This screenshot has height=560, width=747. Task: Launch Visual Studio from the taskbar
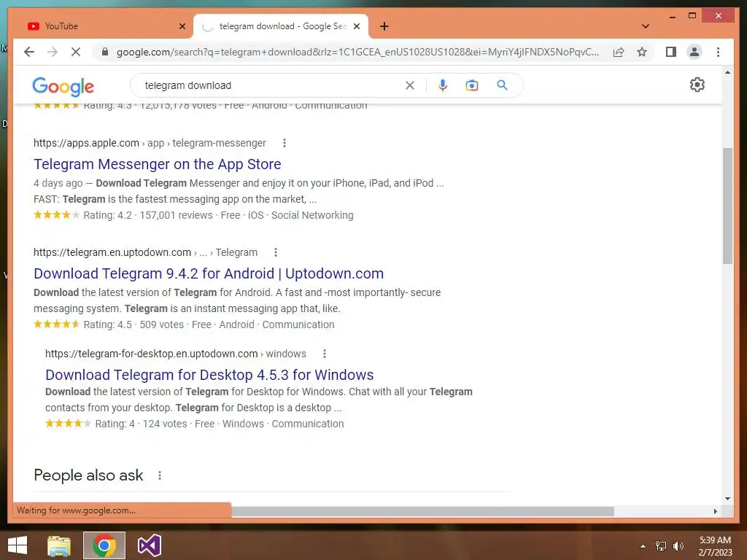[x=149, y=545]
